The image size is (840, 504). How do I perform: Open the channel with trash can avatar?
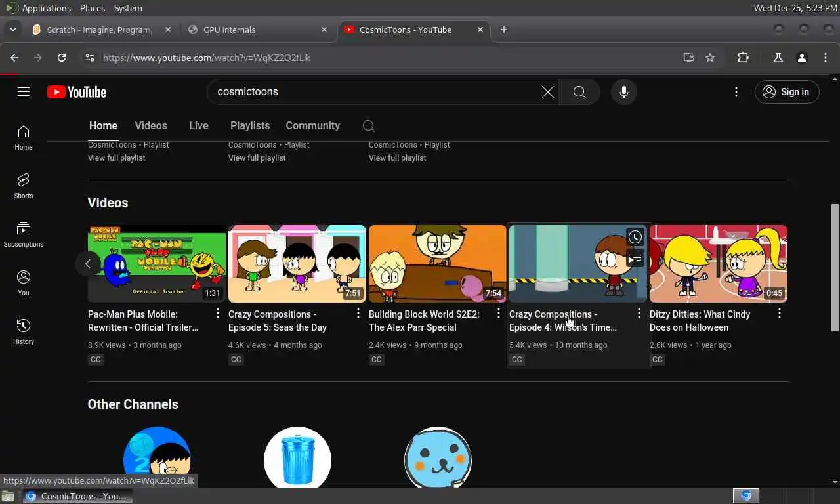(297, 457)
